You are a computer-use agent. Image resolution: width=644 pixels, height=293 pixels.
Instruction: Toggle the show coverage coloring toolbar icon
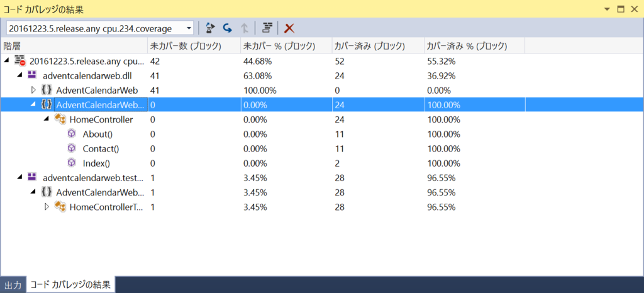click(x=268, y=28)
